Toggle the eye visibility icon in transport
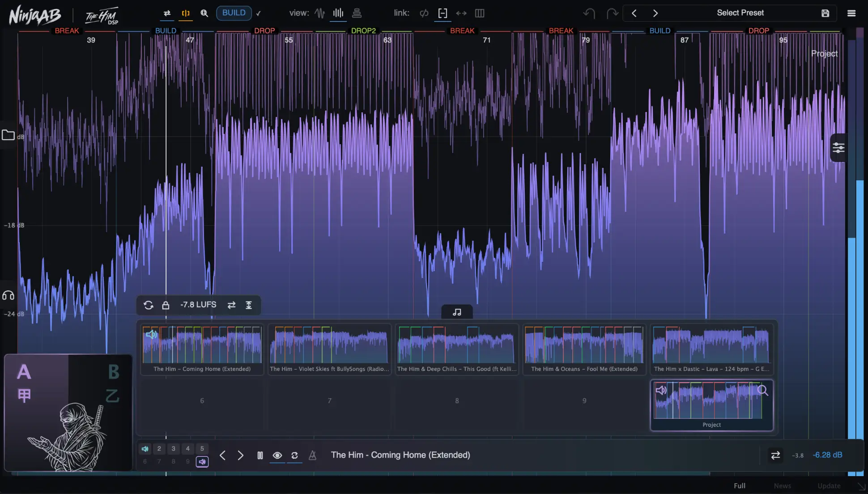The height and width of the screenshot is (494, 868). point(277,456)
